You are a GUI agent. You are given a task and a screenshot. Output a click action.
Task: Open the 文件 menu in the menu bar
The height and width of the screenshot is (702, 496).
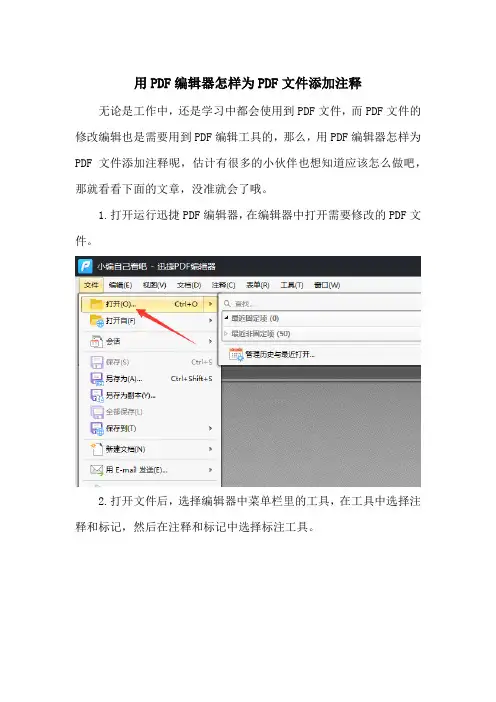91,285
